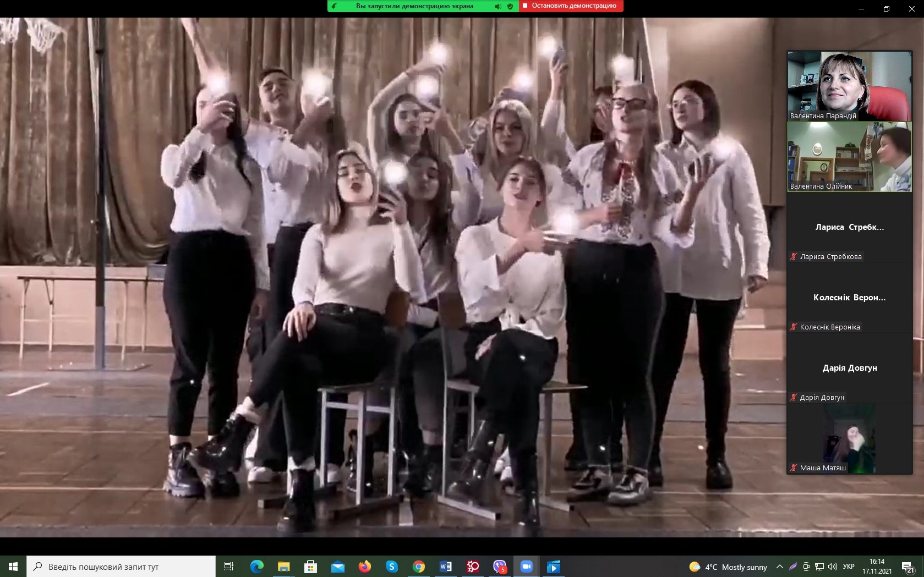
Task: Switch to Microsoft Word in taskbar
Action: (446, 567)
